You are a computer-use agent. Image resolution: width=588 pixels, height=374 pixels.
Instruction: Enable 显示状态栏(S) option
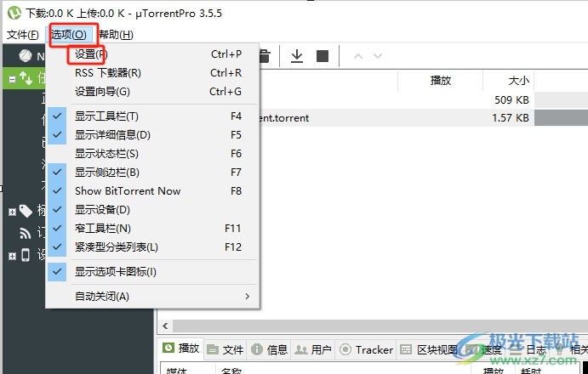click(x=152, y=154)
